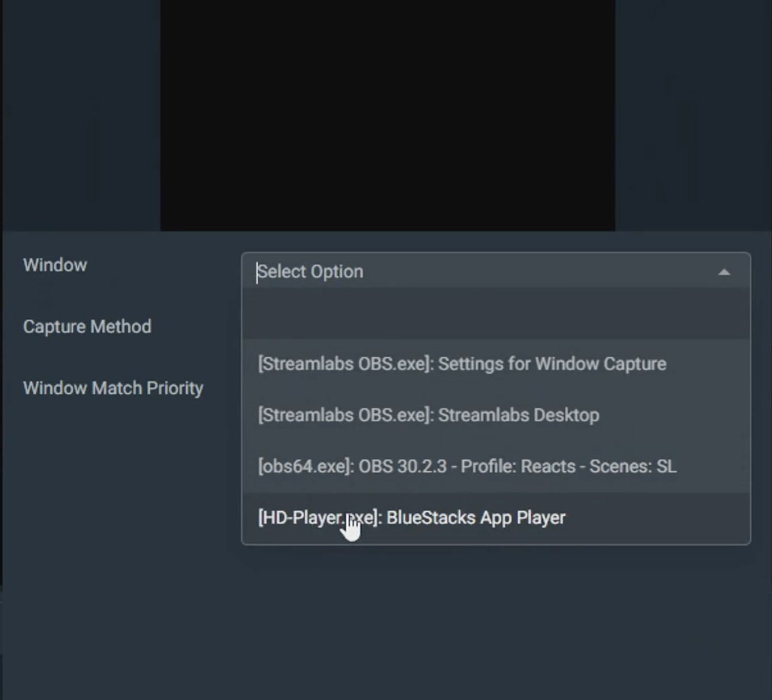This screenshot has width=772, height=700.
Task: Choose Streamlabs OBS Settings for Window Capture
Action: click(x=496, y=364)
